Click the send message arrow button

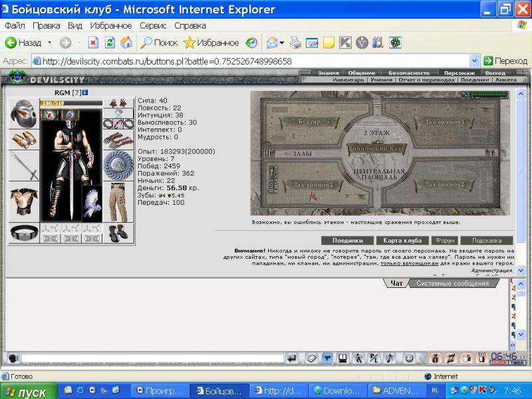click(292, 358)
